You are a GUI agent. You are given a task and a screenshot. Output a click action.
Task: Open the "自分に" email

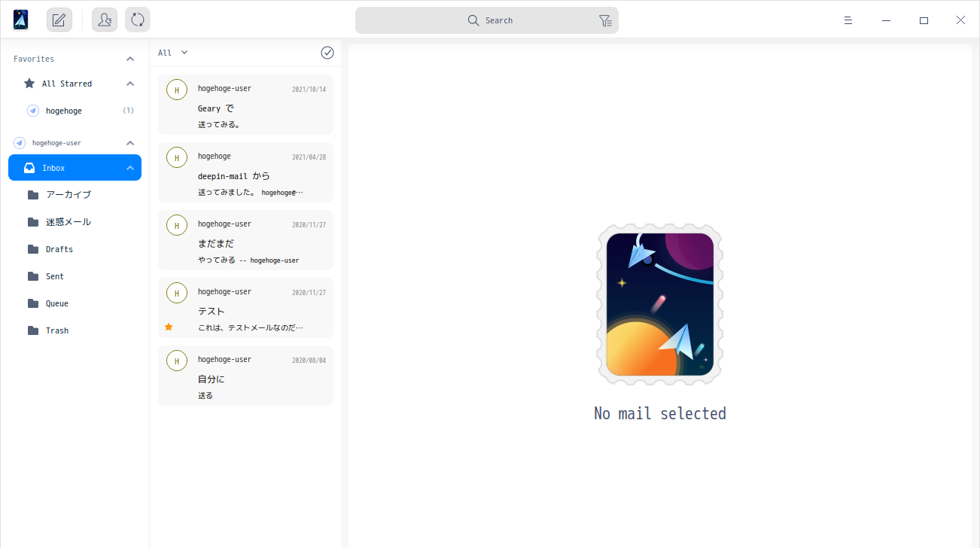click(245, 376)
